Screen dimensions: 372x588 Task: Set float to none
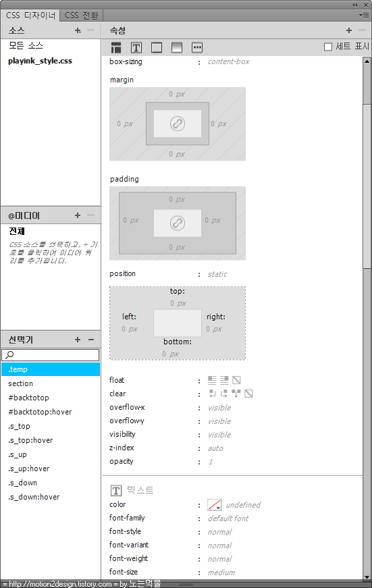236,380
